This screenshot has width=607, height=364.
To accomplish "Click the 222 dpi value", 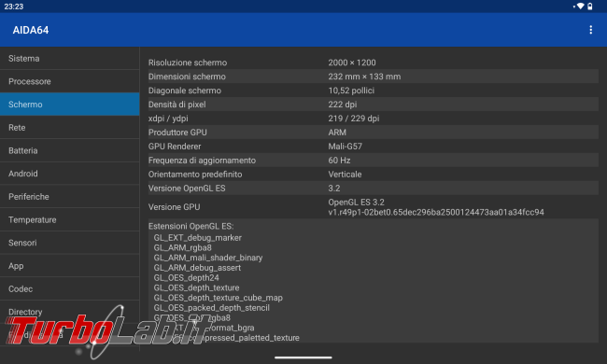I will [342, 104].
